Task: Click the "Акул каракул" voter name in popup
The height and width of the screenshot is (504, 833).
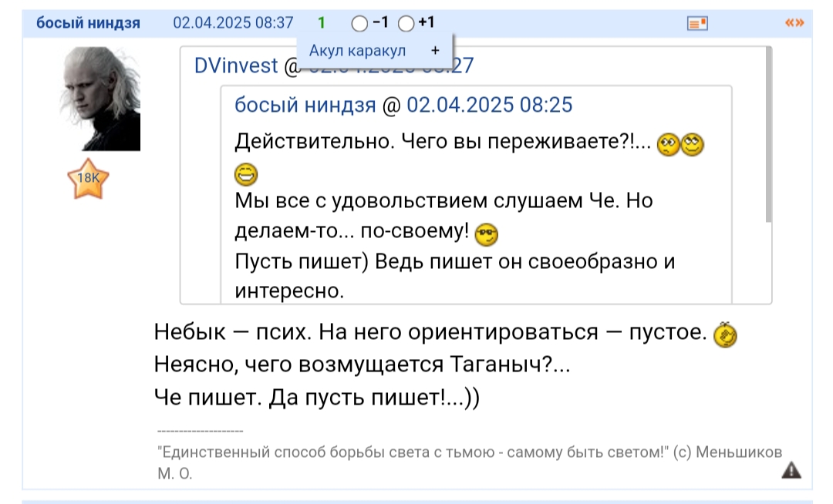Action: coord(357,51)
